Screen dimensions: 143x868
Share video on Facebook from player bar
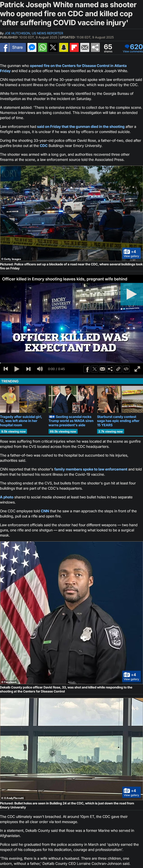(x=87, y=369)
